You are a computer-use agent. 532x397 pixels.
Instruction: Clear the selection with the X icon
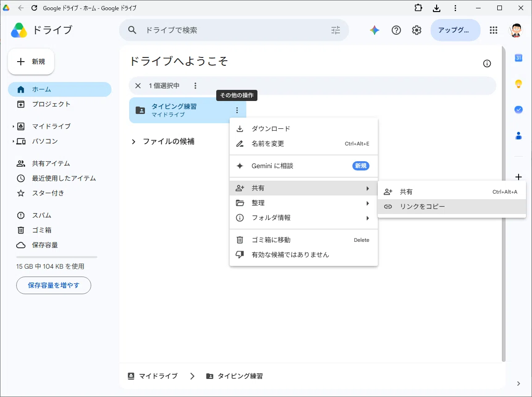coord(138,86)
